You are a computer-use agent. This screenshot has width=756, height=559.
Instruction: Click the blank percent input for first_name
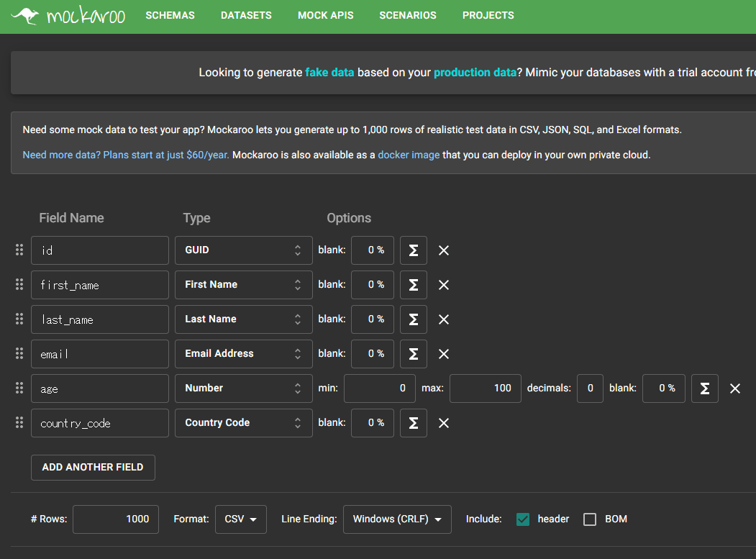point(373,285)
